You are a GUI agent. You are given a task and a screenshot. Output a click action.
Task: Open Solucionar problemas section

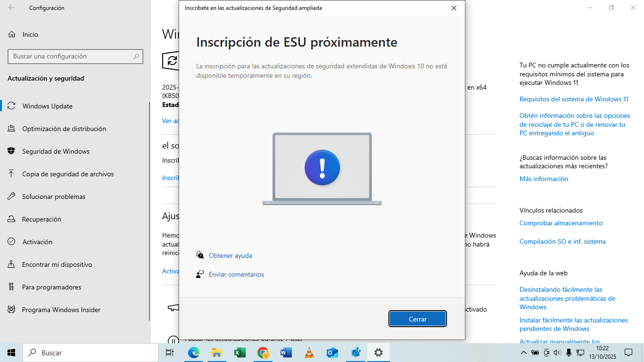[75, 197]
